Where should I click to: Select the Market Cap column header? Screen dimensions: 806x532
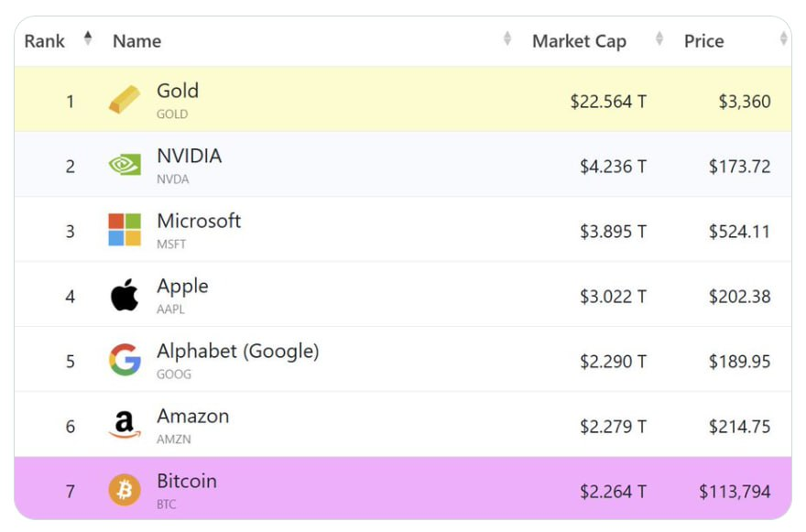(x=579, y=41)
